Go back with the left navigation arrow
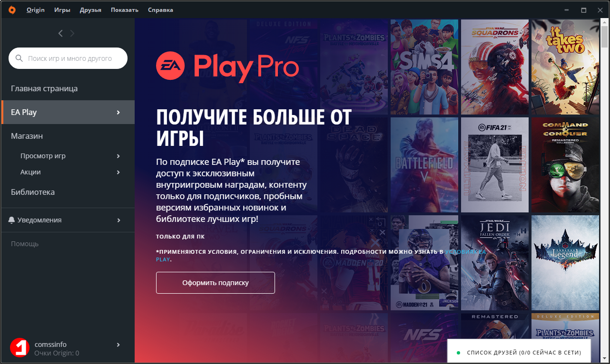Viewport: 610px width, 364px height. point(60,33)
